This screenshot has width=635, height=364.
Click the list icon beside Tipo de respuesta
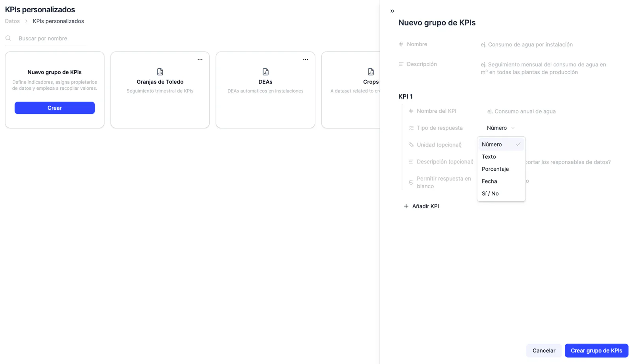point(411,128)
